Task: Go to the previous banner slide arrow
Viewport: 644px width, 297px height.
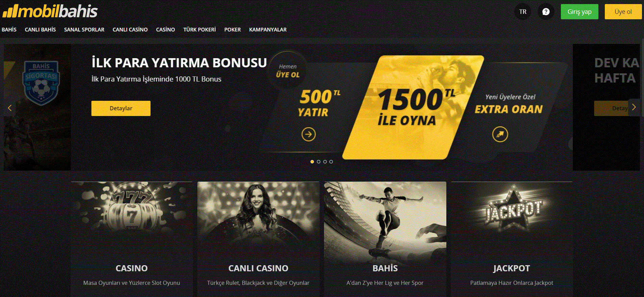Action: click(x=9, y=108)
